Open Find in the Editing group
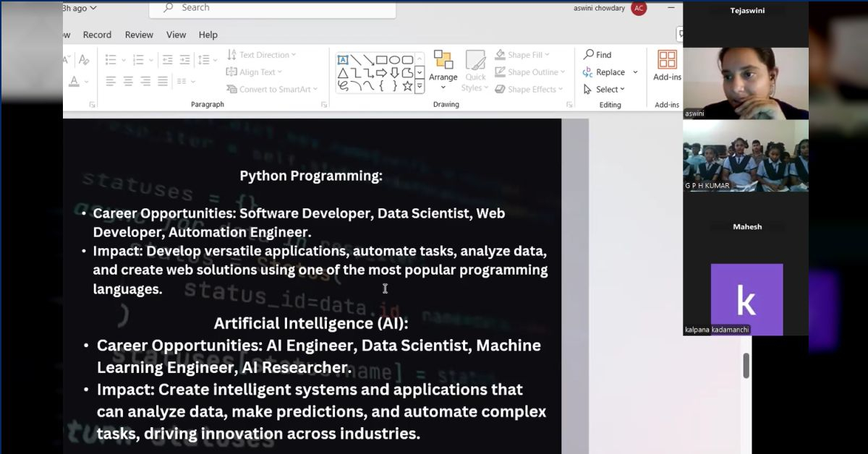The width and height of the screenshot is (868, 454). click(598, 54)
